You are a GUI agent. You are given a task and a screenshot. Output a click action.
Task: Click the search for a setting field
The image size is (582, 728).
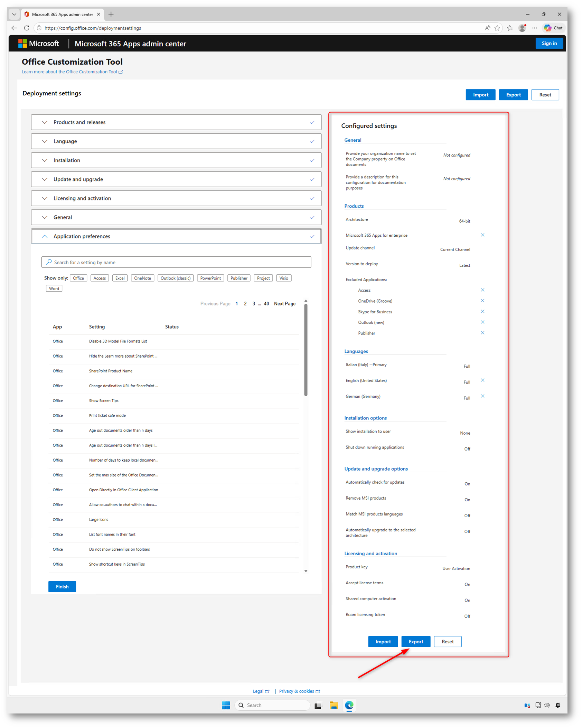click(x=176, y=262)
